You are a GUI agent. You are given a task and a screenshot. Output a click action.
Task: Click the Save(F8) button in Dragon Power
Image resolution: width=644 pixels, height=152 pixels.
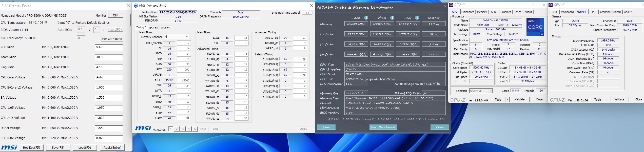58,147
